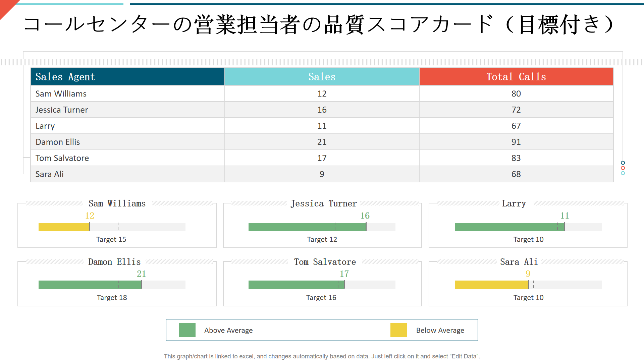The image size is (644, 362).
Task: Click the teal circle marker at right
Action: 623,173
